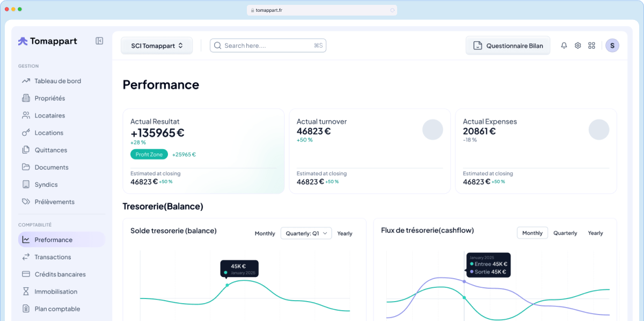Click the Tomappart logo icon
Image resolution: width=644 pixels, height=321 pixels.
(x=23, y=41)
